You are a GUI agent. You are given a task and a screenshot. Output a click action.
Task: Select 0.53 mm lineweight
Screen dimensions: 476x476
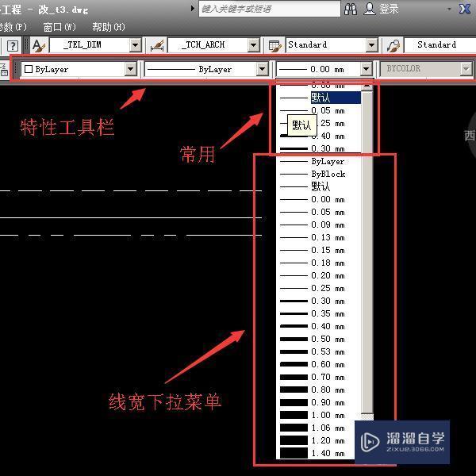point(321,351)
